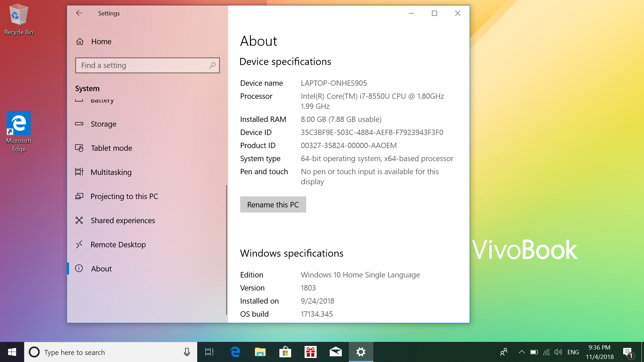
Task: Click the Find a setting search box
Action: pos(148,65)
